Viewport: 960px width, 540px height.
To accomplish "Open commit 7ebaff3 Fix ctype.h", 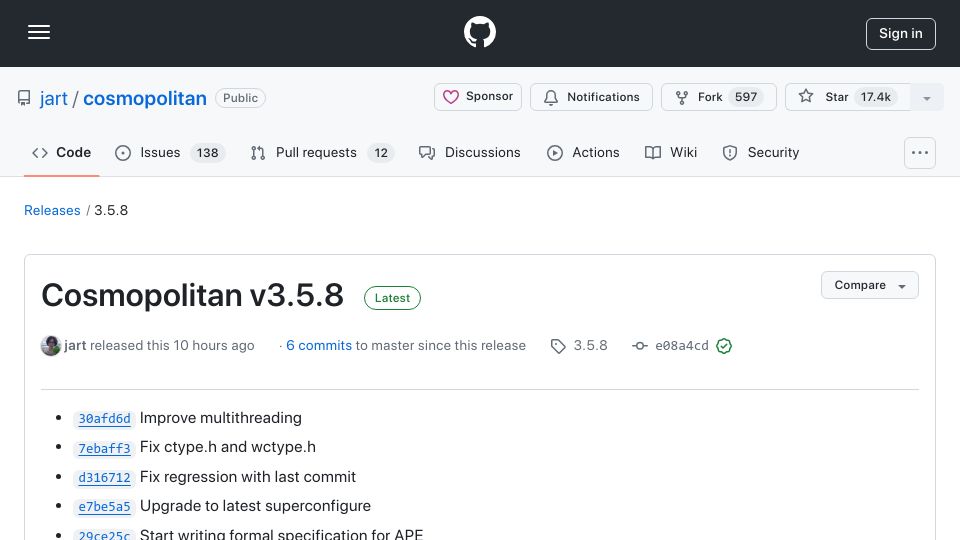I will tap(104, 449).
